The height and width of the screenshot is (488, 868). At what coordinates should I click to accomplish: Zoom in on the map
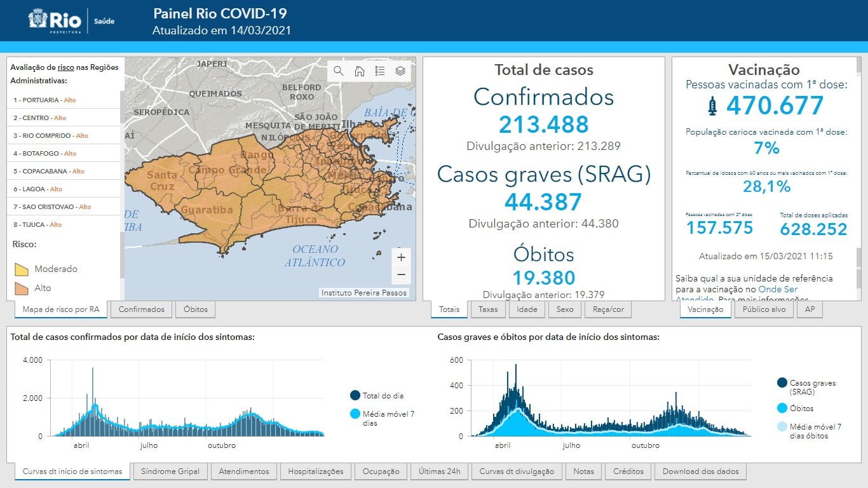coord(401,257)
